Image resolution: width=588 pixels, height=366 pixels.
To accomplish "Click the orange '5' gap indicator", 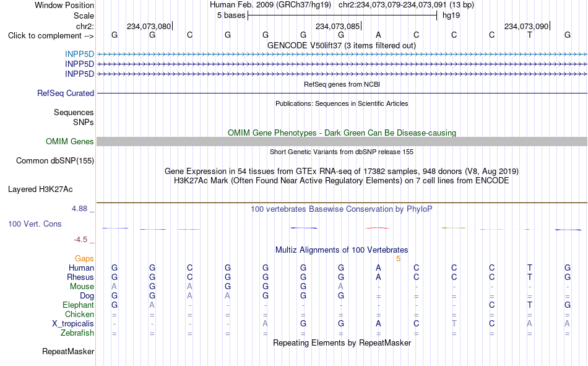I will pyautogui.click(x=398, y=259).
